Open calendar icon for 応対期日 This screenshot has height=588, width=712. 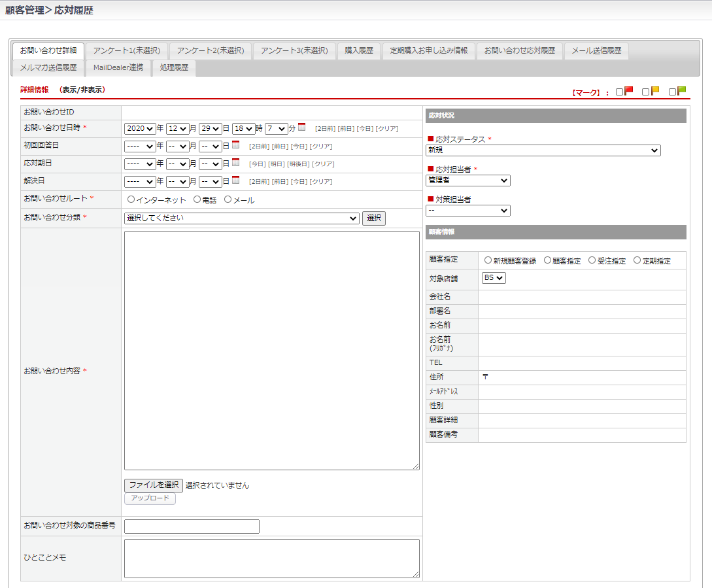(x=235, y=163)
